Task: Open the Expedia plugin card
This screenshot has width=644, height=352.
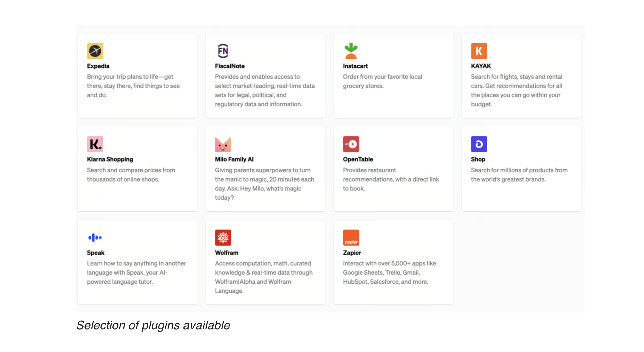Action: 137,76
